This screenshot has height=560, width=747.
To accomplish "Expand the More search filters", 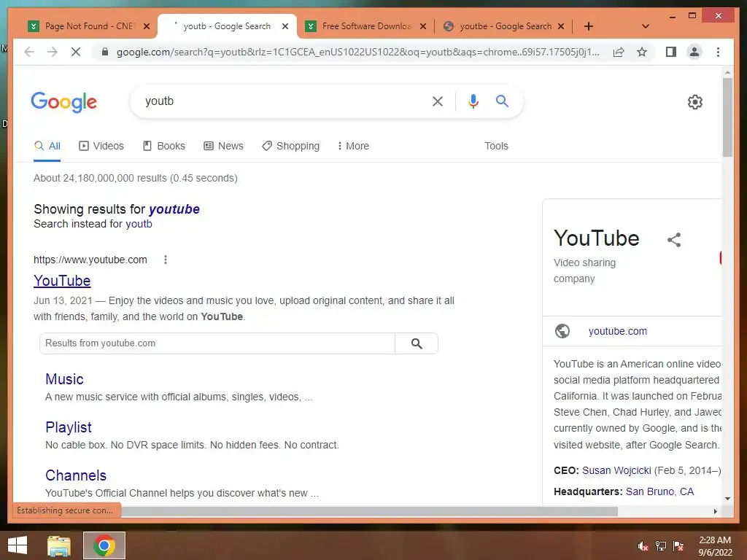I will (x=353, y=146).
